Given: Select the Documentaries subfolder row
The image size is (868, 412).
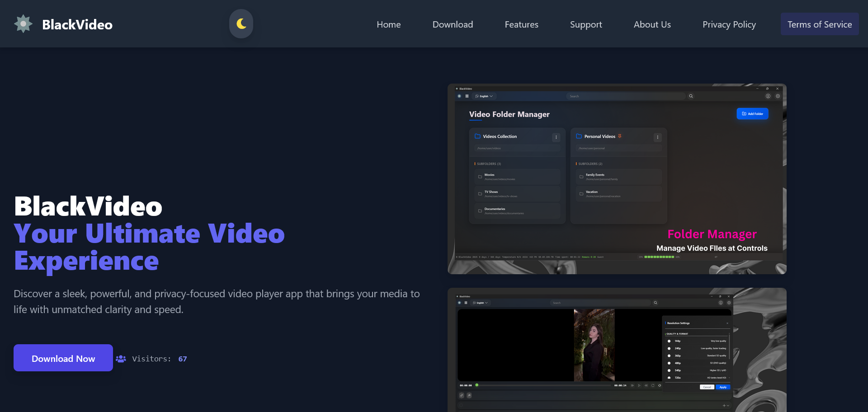Looking at the screenshot, I should (517, 211).
